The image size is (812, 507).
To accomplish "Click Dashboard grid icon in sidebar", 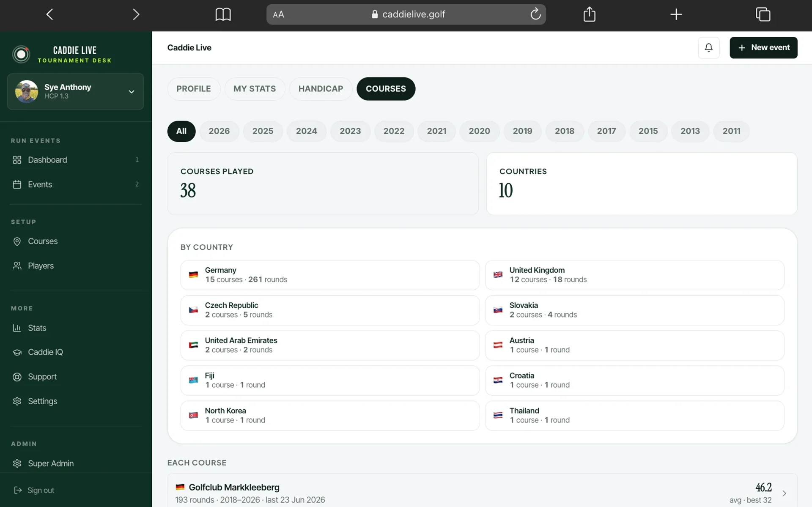I will point(17,160).
